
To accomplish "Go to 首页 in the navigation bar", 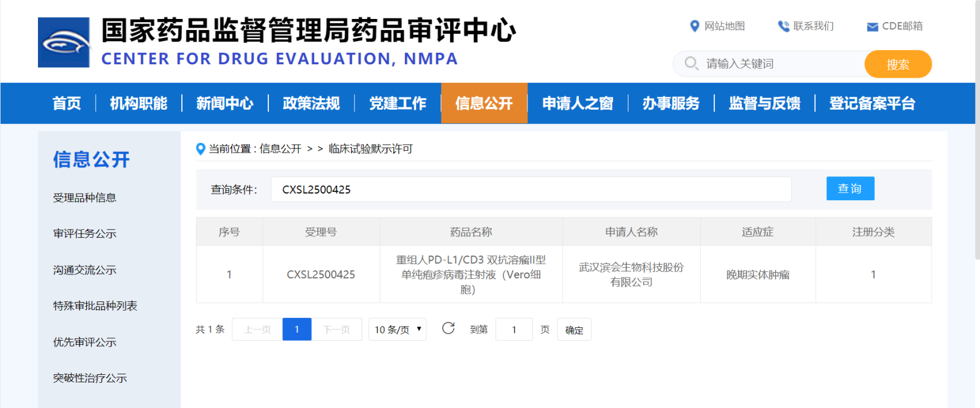I will pos(67,104).
